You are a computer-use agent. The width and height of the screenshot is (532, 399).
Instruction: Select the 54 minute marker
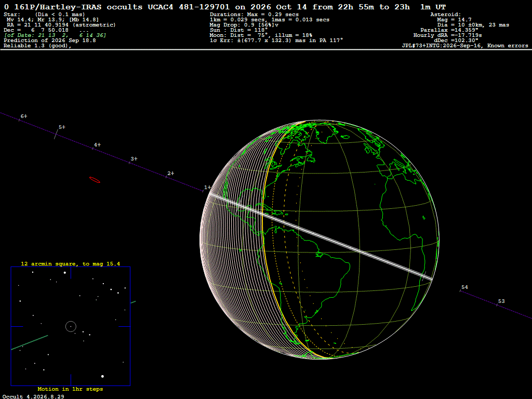pos(464,287)
